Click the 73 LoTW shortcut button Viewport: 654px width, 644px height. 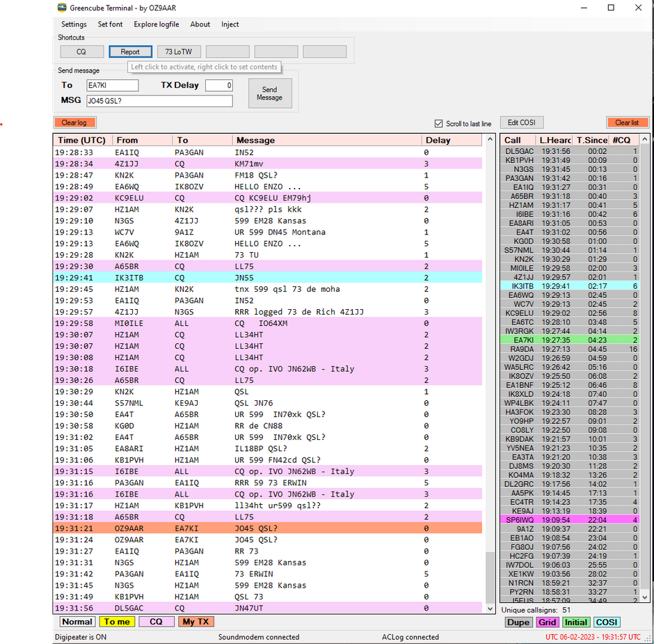point(179,52)
